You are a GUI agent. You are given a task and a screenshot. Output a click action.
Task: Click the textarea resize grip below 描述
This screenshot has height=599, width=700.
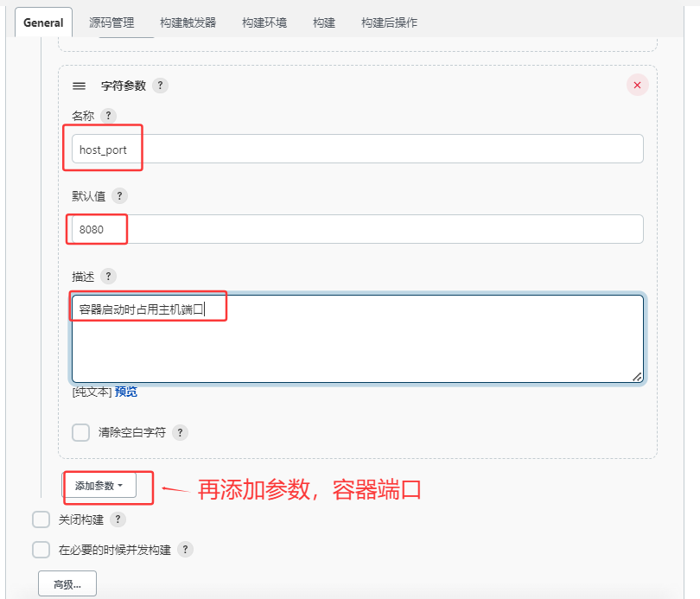click(x=638, y=376)
